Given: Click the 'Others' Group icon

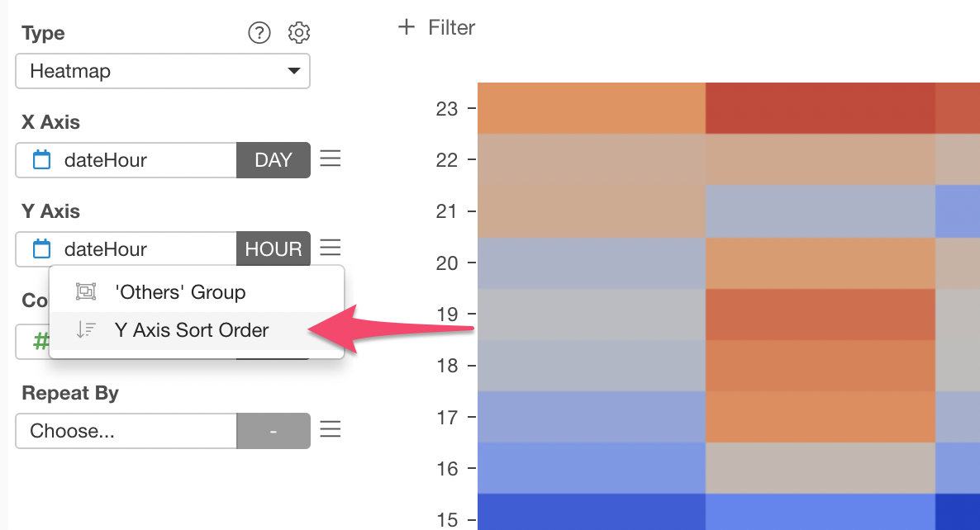Looking at the screenshot, I should pyautogui.click(x=86, y=292).
